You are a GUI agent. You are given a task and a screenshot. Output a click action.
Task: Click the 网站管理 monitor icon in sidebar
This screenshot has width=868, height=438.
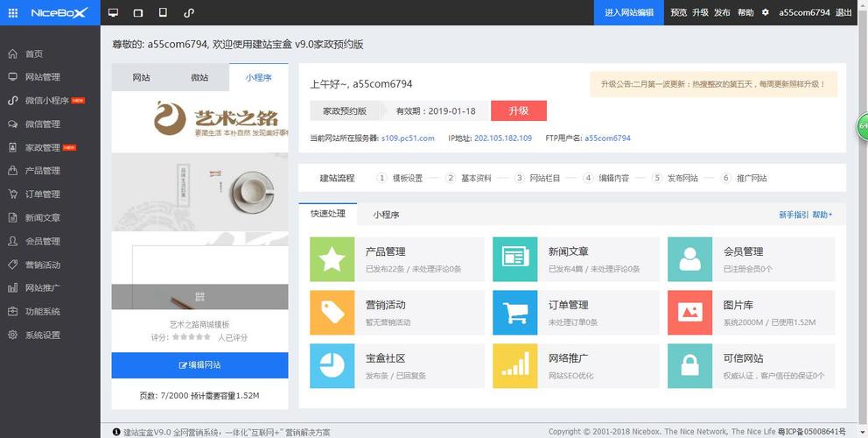point(13,77)
